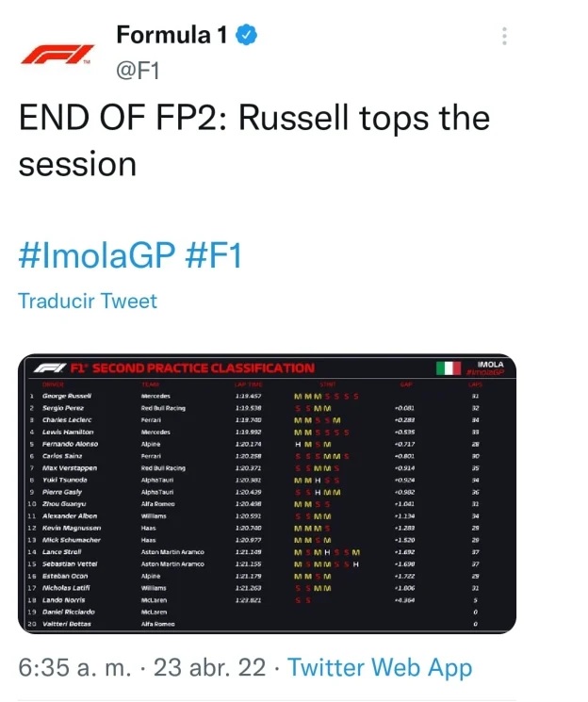The width and height of the screenshot is (588, 702).
Task: Click the tweet text 'Russell tops the session'
Action: point(254,141)
